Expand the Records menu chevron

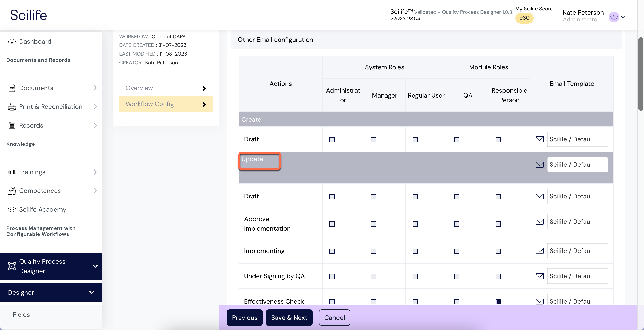[x=95, y=125]
